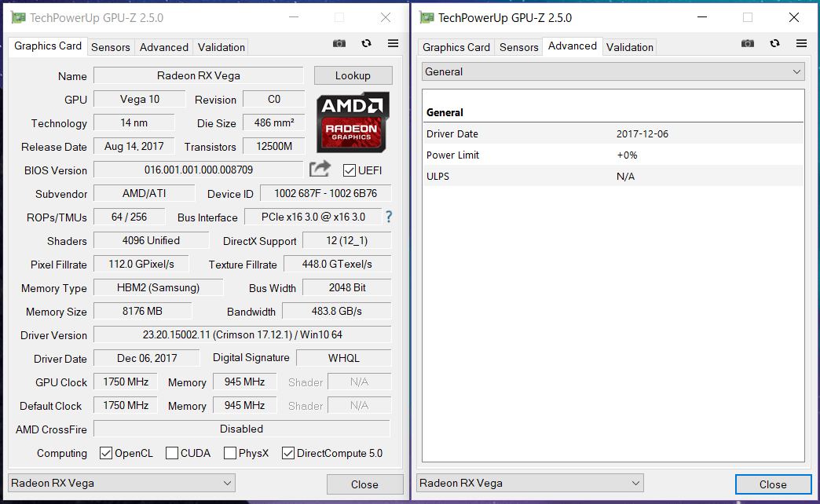Click the Release Date value Aug 14, 2017
The image size is (820, 504).
tap(134, 146)
